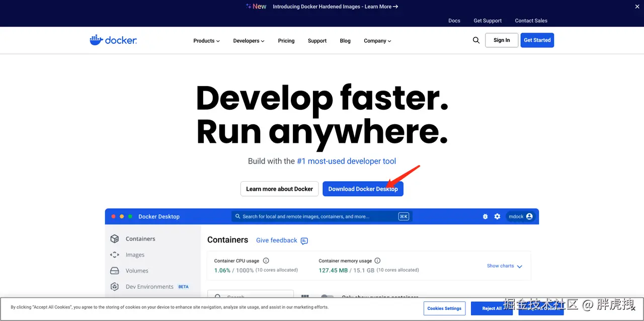
Task: Select Volumes in Docker Desktop sidebar
Action: point(137,271)
